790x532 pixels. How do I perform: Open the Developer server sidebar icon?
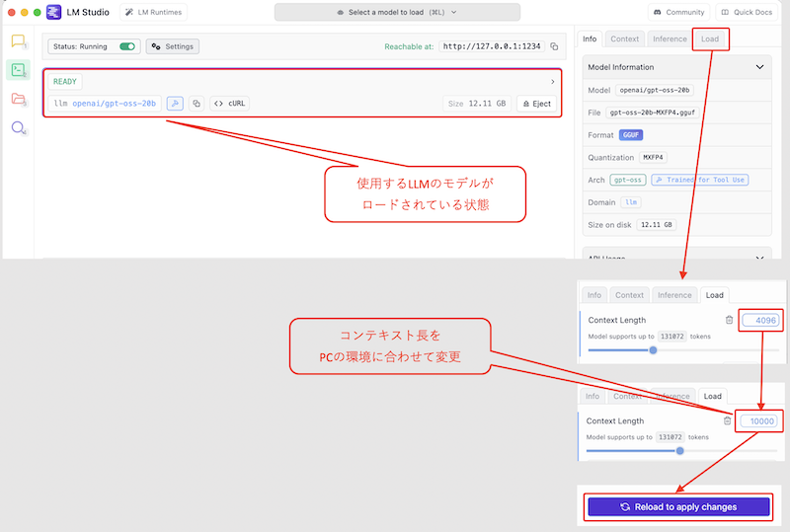pos(18,69)
